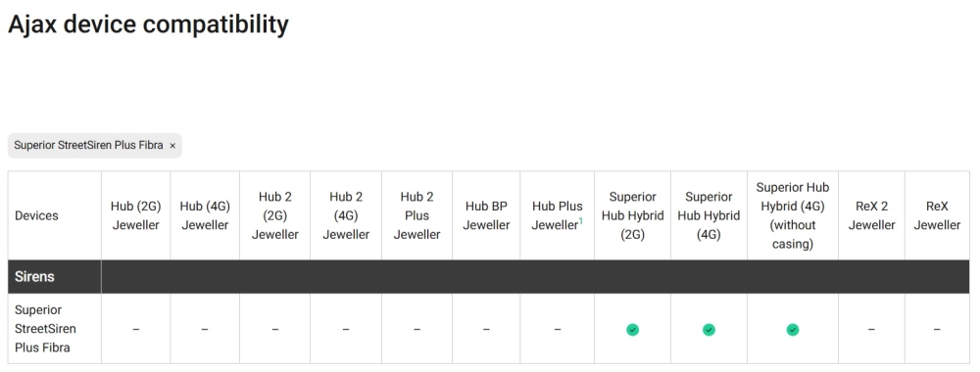Select the Hub (4G) Jeweller column header
Screen dimensions: 980x372
click(205, 215)
